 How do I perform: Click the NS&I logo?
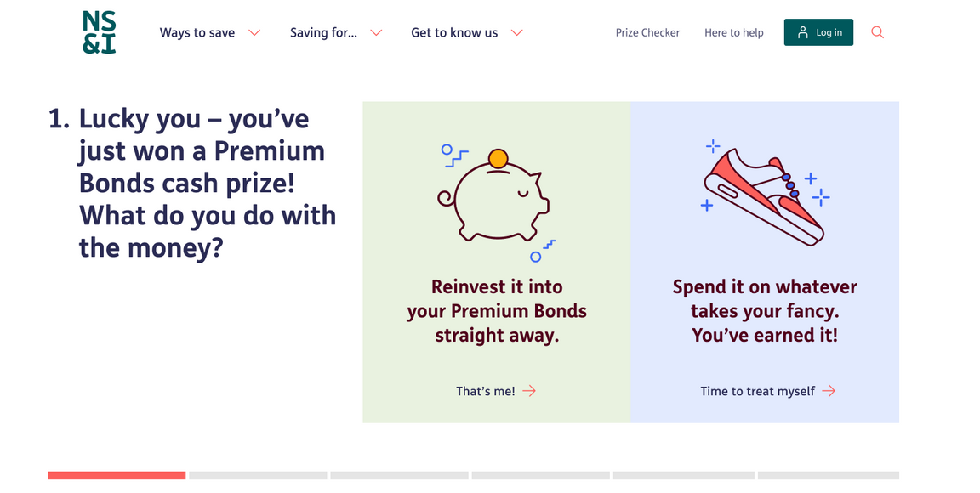click(x=99, y=32)
